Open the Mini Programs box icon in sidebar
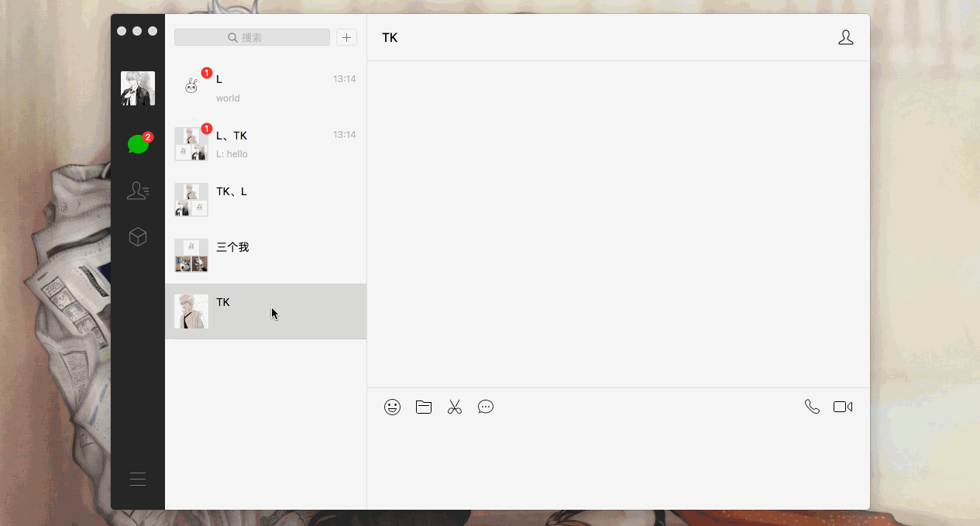Viewport: 980px width, 526px height. (x=138, y=236)
